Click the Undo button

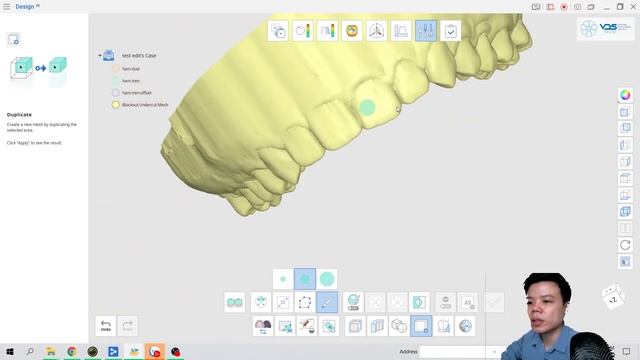pyautogui.click(x=106, y=326)
